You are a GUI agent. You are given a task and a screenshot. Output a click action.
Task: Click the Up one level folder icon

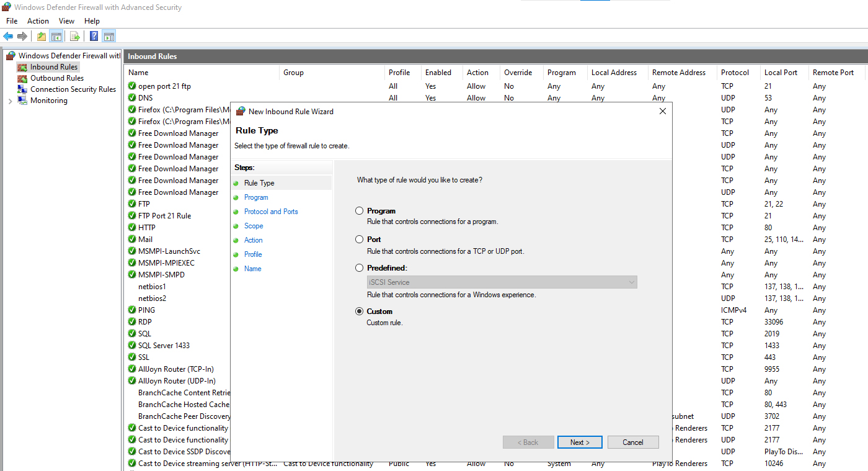(x=42, y=36)
